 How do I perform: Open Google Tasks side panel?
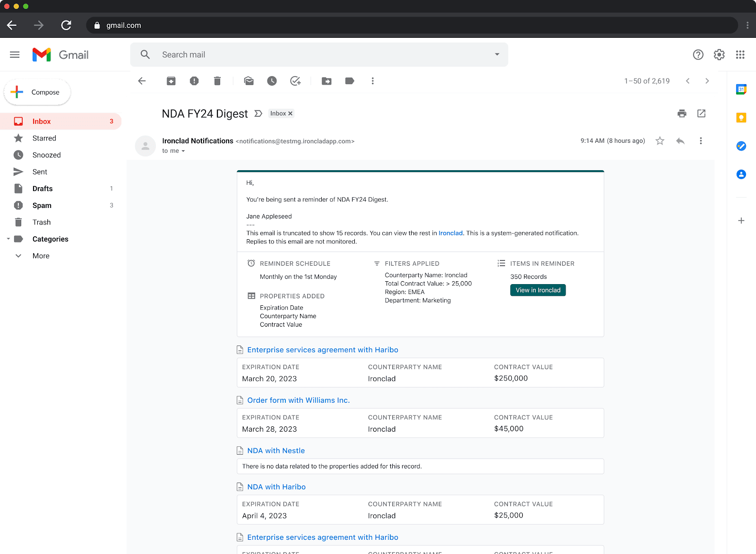[x=741, y=146]
